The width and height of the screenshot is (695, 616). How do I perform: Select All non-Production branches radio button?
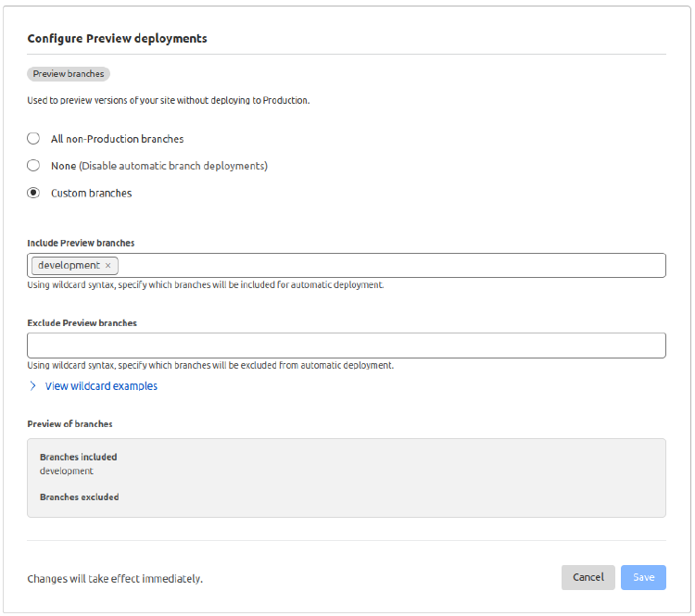click(33, 139)
